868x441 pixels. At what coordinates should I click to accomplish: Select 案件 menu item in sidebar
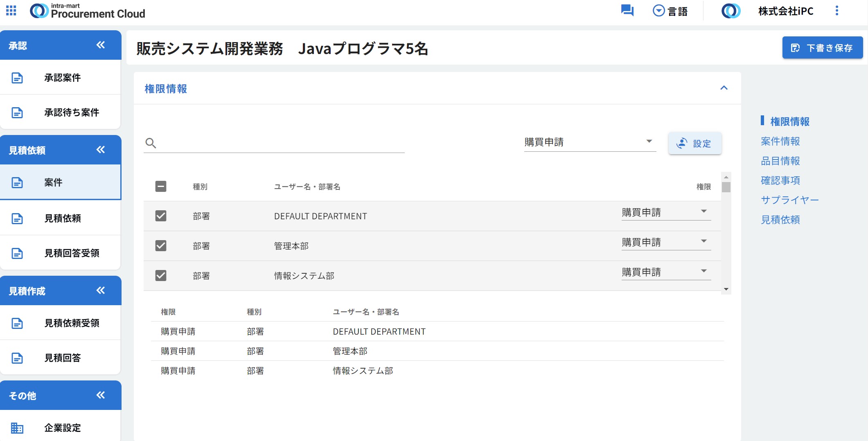coord(60,182)
